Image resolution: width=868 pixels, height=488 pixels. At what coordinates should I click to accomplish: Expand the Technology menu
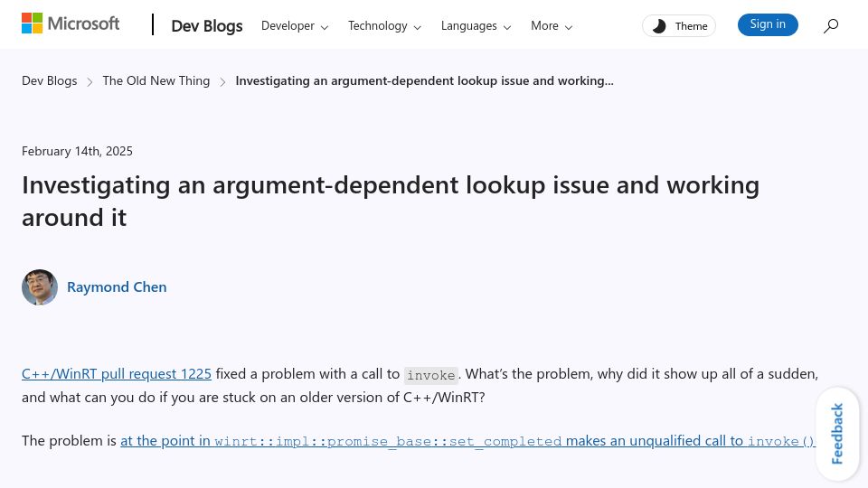click(384, 26)
